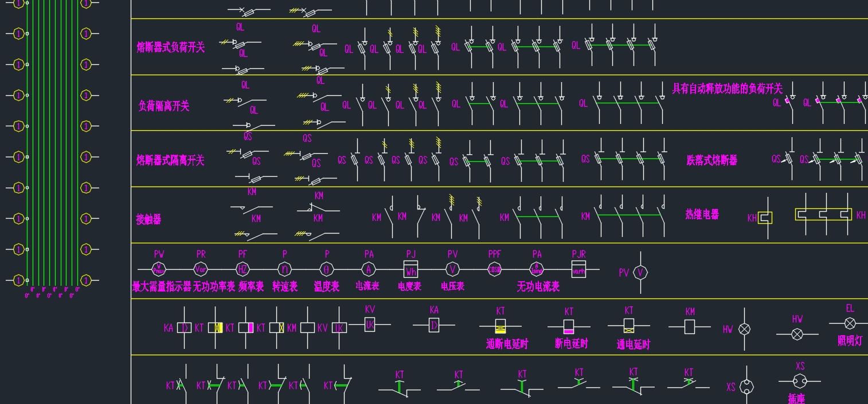Image resolution: width=868 pixels, height=404 pixels.
Task: Click the PJR tag text
Action: 578,254
